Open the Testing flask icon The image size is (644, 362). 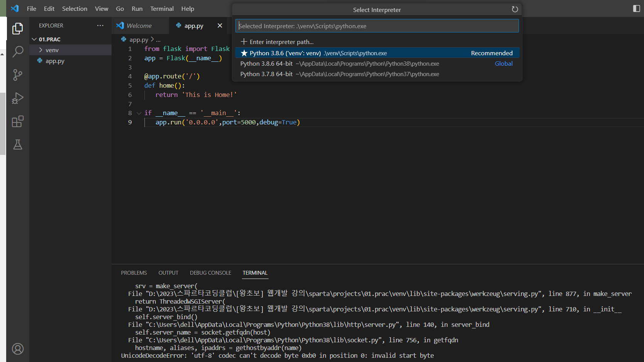click(18, 144)
